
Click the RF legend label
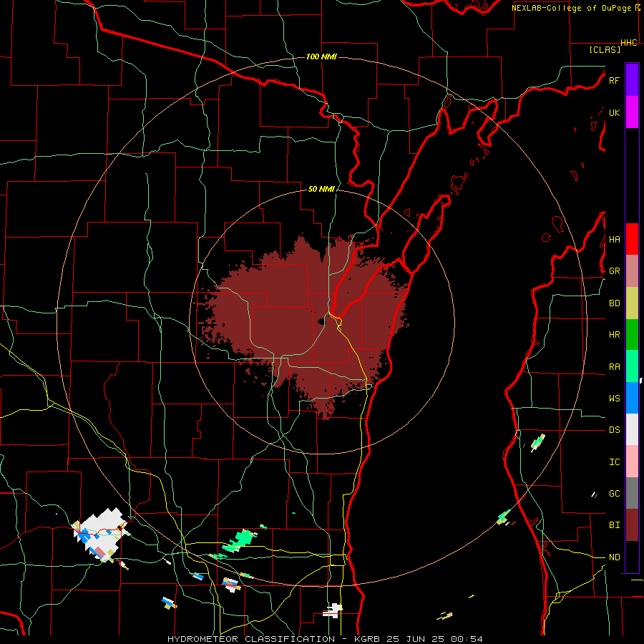614,80
